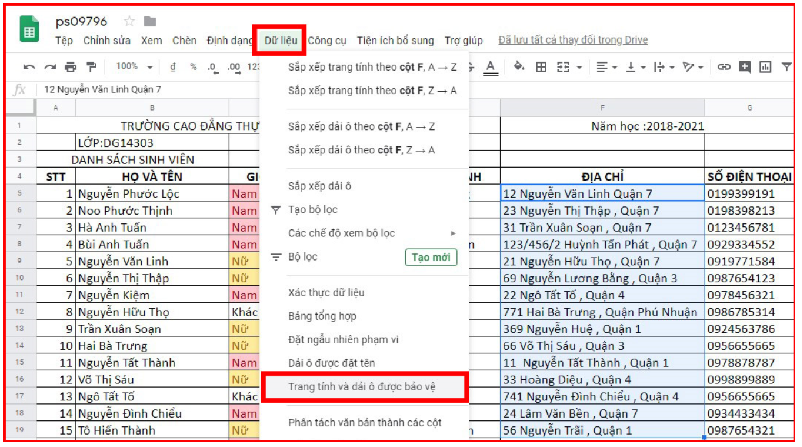Select 'Trang tính và dải ô được bảo vệ'
Viewport: 802px width, 447px height.
(x=362, y=385)
